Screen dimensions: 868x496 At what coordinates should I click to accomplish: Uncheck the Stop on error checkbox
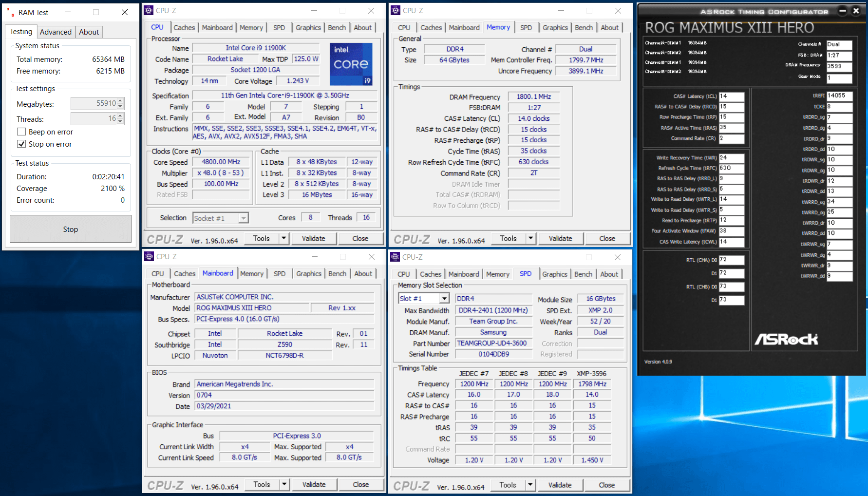click(21, 144)
